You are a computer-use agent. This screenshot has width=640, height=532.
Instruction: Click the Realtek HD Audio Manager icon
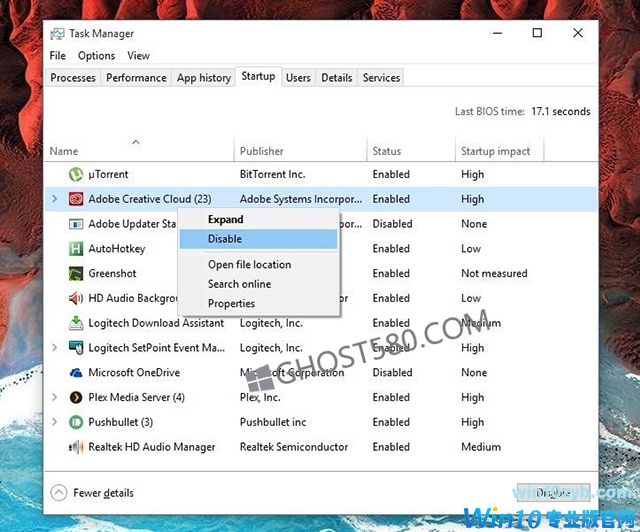coord(76,447)
